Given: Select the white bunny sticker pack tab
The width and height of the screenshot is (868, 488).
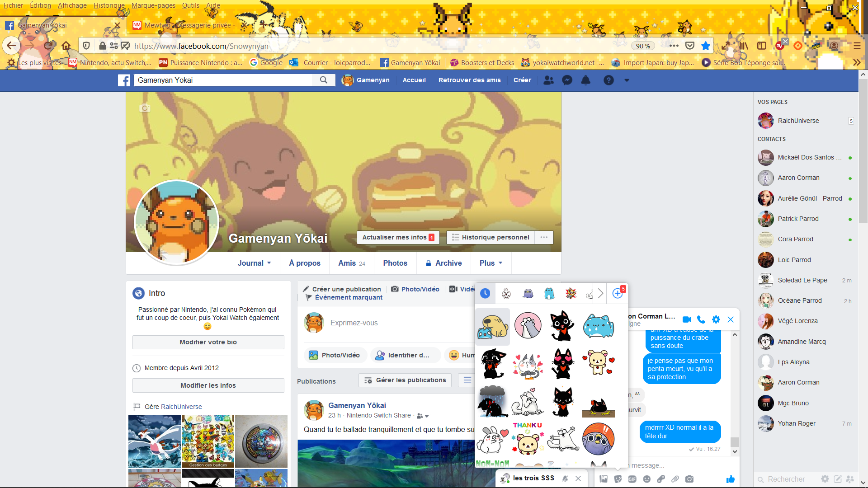Looking at the screenshot, I should pos(506,294).
